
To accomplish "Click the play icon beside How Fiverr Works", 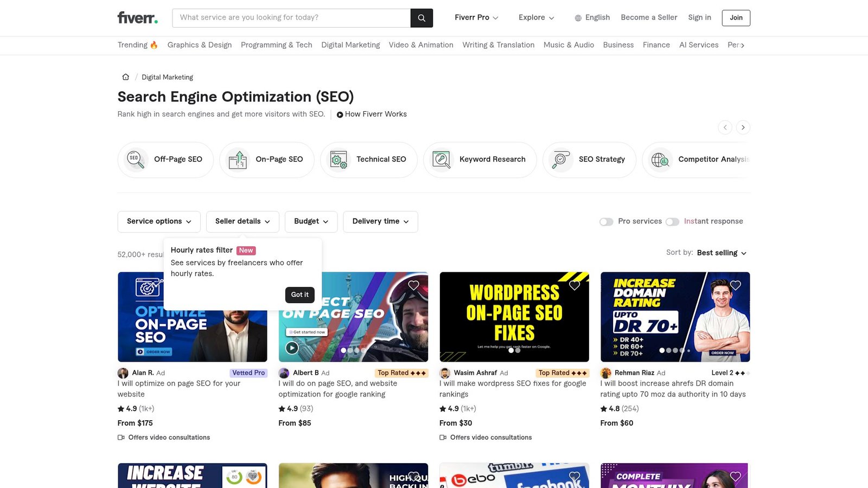I will pos(340,114).
